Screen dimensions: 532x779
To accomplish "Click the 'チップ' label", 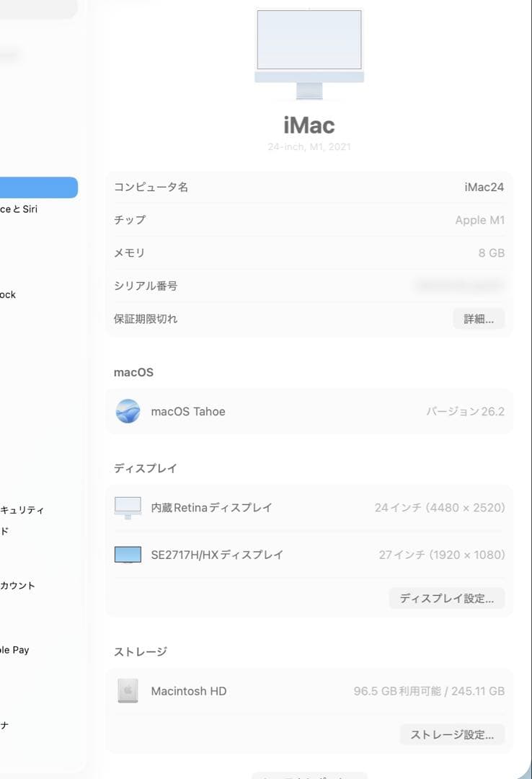I will (130, 220).
